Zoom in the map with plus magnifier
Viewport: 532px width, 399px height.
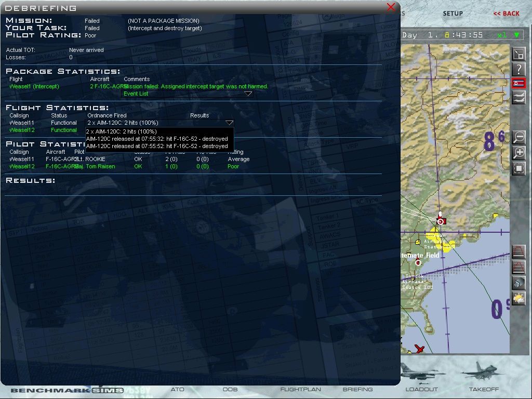point(519,153)
